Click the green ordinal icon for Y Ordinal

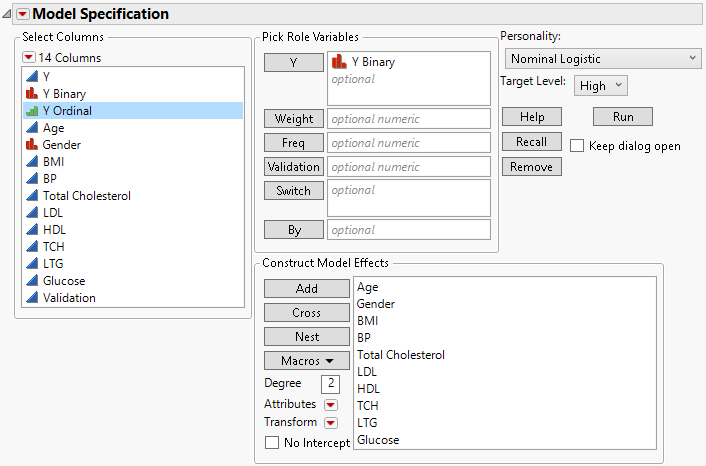click(x=31, y=111)
